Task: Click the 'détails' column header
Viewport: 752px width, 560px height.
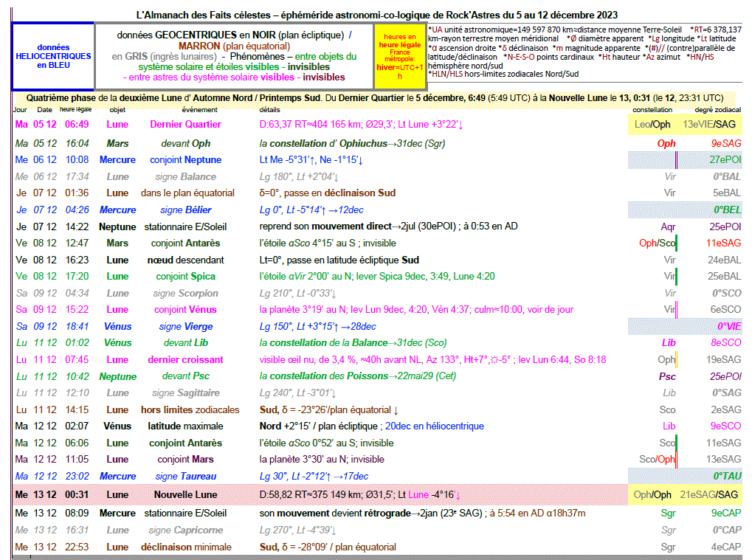Action: point(269,110)
